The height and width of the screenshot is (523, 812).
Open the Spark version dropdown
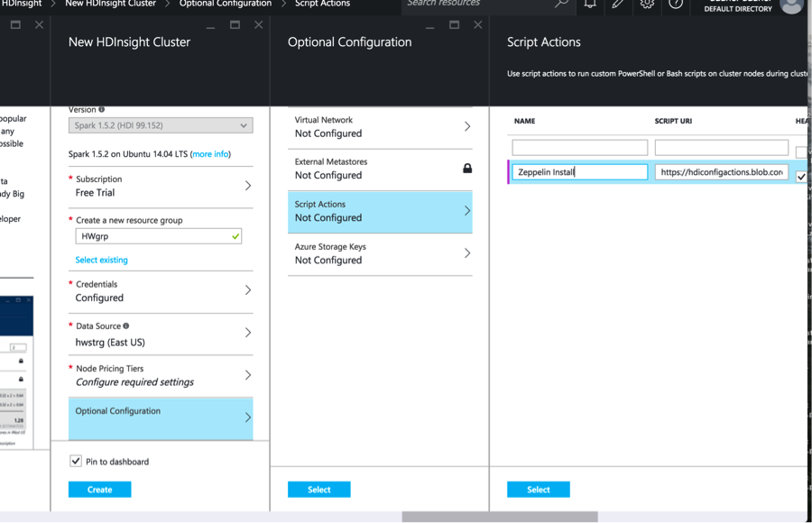[x=161, y=126]
